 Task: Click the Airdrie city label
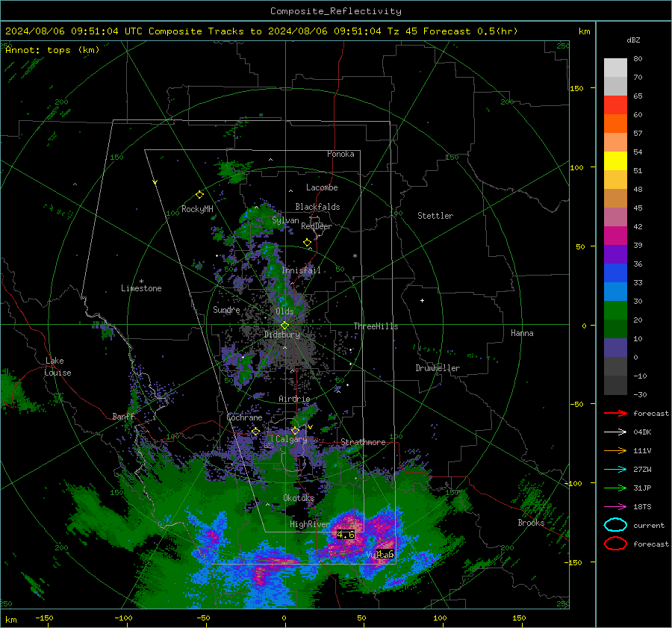[294, 399]
